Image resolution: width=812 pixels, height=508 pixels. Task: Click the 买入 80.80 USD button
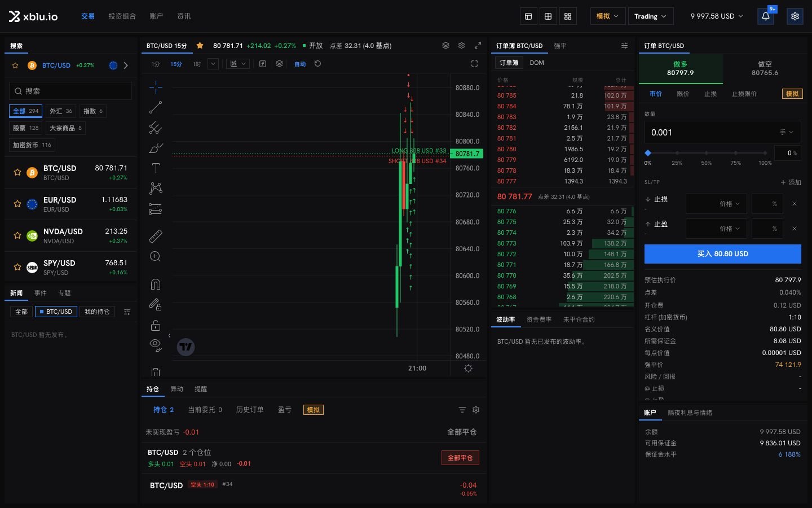[x=723, y=254]
